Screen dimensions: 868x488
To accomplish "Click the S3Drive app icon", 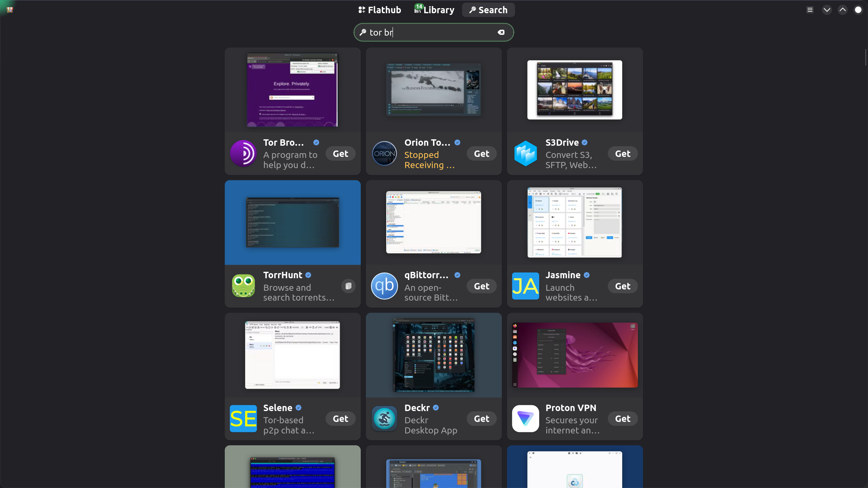I will (525, 154).
